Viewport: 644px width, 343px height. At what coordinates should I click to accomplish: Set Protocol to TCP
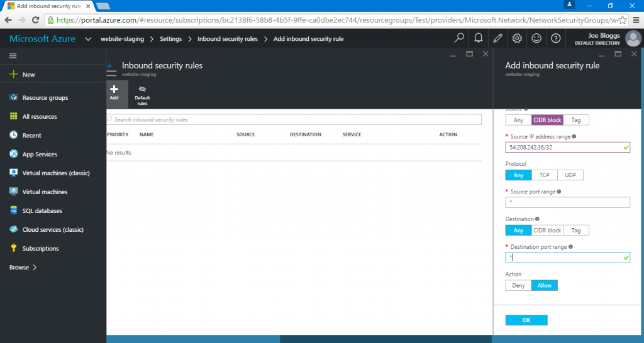[544, 175]
